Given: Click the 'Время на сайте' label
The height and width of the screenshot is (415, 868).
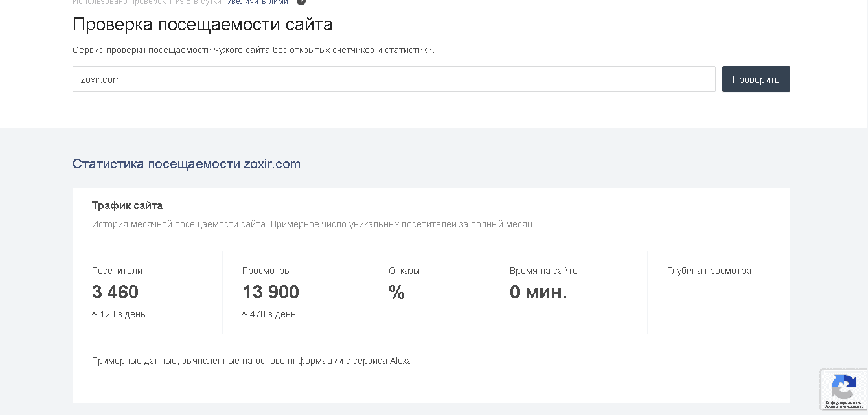Looking at the screenshot, I should (543, 271).
